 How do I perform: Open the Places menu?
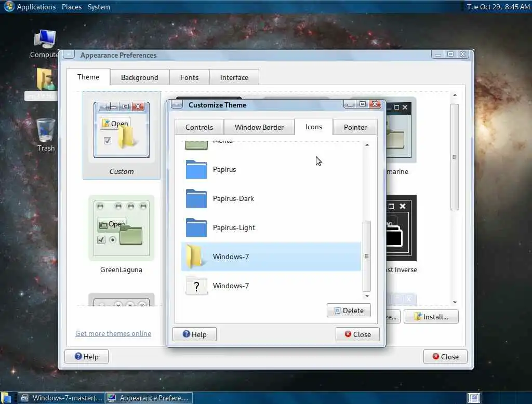pos(72,7)
